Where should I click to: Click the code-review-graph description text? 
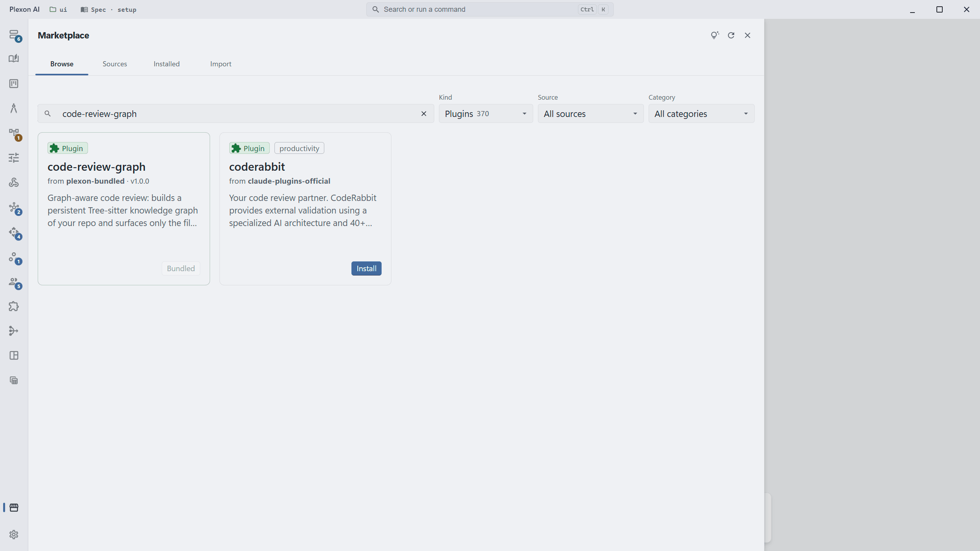[122, 210]
